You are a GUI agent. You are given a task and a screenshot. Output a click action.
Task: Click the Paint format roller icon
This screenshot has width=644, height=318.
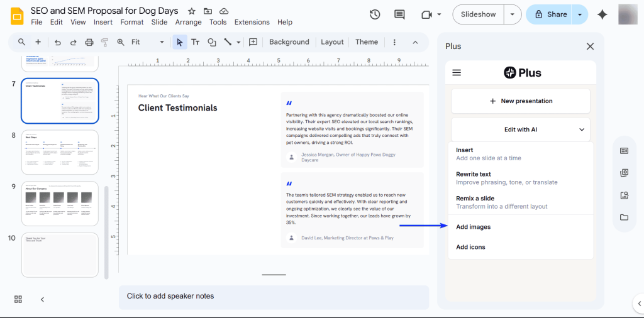pyautogui.click(x=105, y=42)
